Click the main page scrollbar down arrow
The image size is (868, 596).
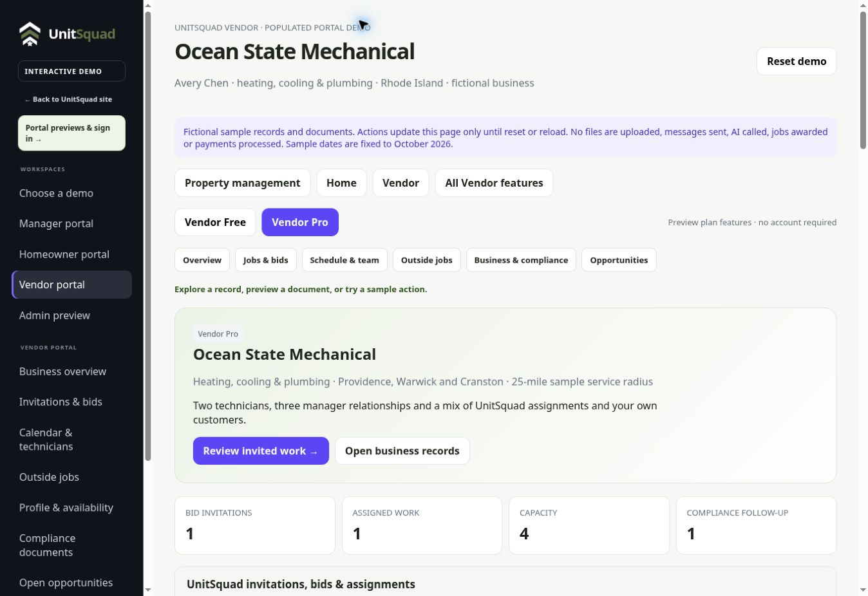click(x=863, y=590)
